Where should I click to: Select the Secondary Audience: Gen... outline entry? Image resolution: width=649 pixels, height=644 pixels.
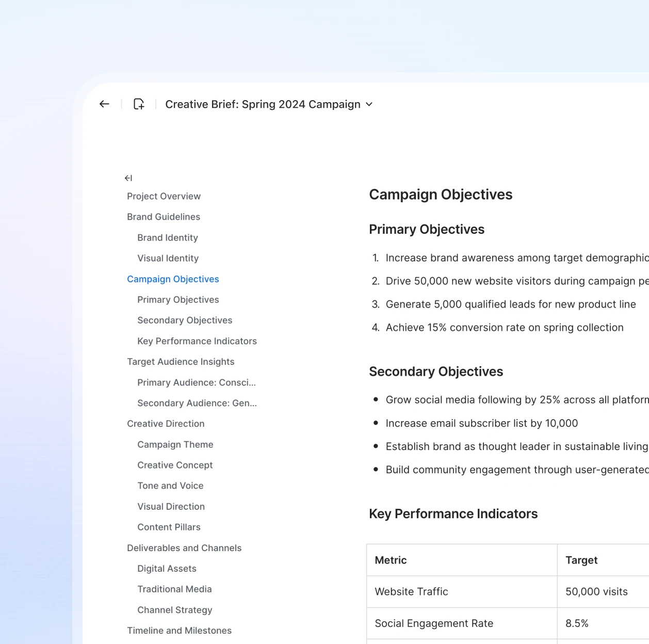tap(197, 403)
